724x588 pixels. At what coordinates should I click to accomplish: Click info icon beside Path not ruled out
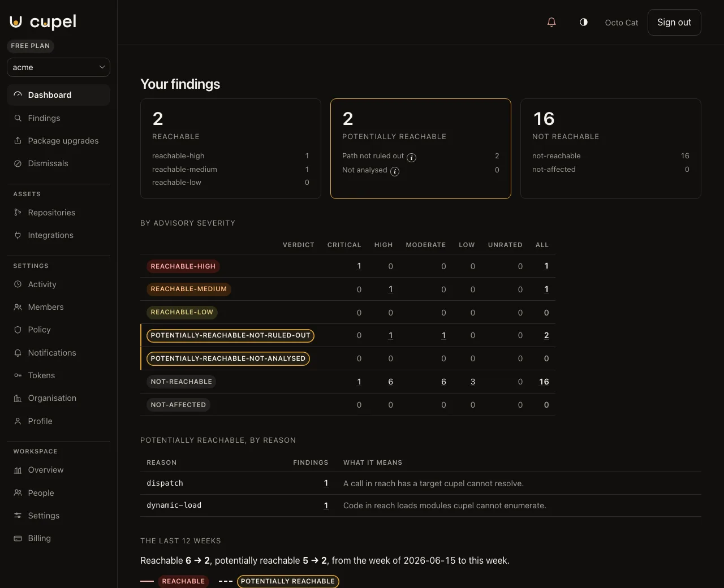click(x=412, y=158)
